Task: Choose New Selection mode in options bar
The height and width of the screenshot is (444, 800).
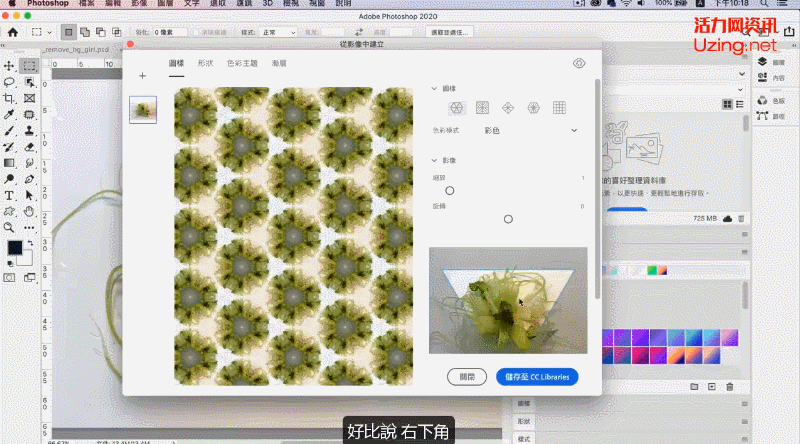Action: tap(68, 32)
